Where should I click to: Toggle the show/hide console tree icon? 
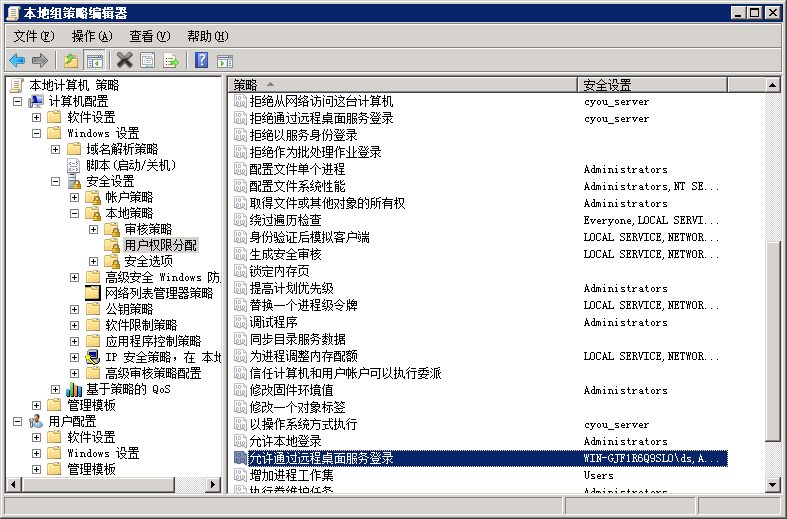coord(94,61)
